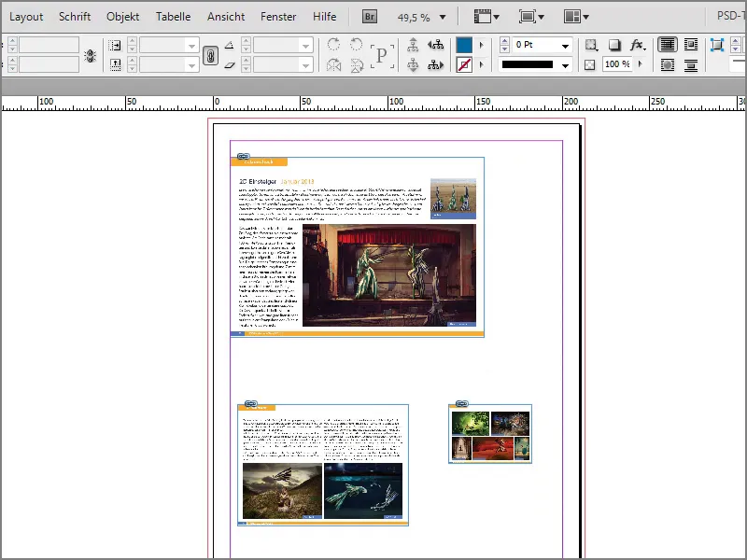Screen dimensions: 747x560
Task: Open Adobe Bridge via the Br icon
Action: pyautogui.click(x=370, y=15)
